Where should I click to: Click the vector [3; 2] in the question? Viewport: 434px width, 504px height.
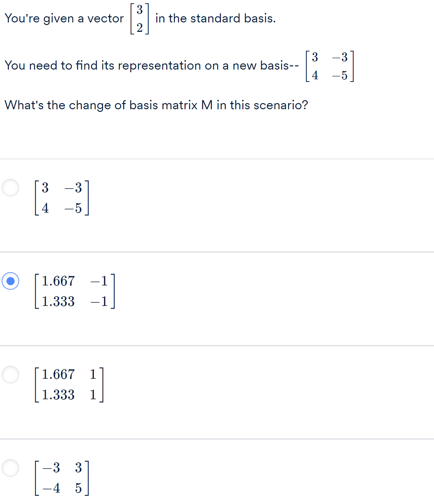click(x=139, y=18)
